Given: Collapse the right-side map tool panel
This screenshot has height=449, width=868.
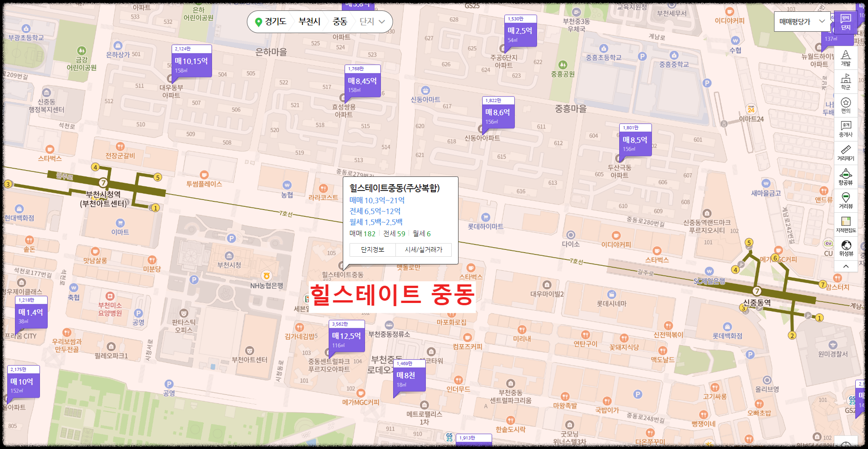Looking at the screenshot, I should point(846,266).
